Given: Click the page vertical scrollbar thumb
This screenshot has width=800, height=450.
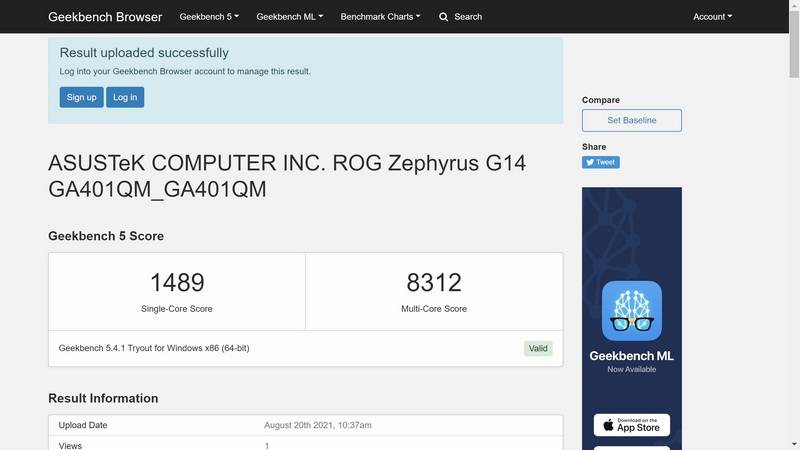Looking at the screenshot, I should click(794, 43).
